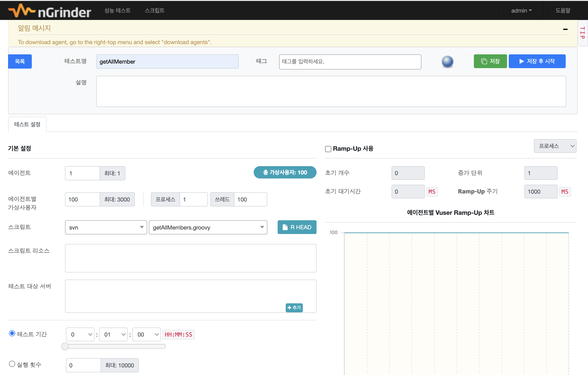This screenshot has width=588, height=375.
Task: Open the vertical TIP side tab
Action: point(582,33)
